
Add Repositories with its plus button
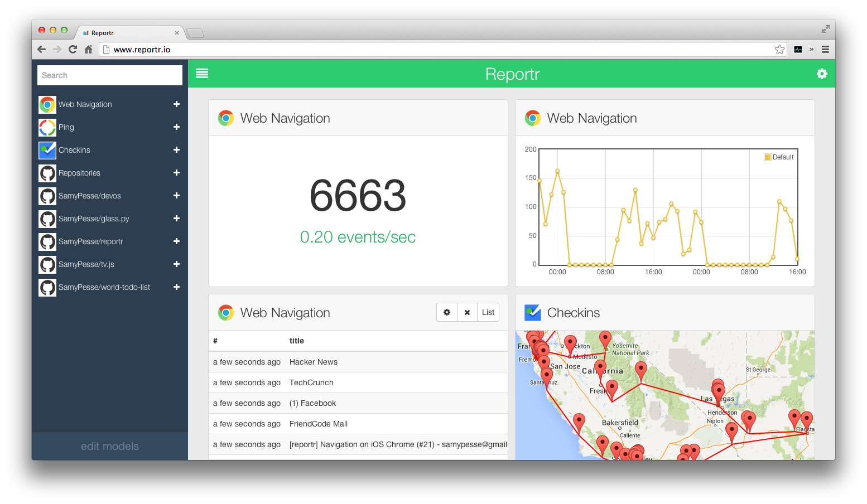[176, 173]
